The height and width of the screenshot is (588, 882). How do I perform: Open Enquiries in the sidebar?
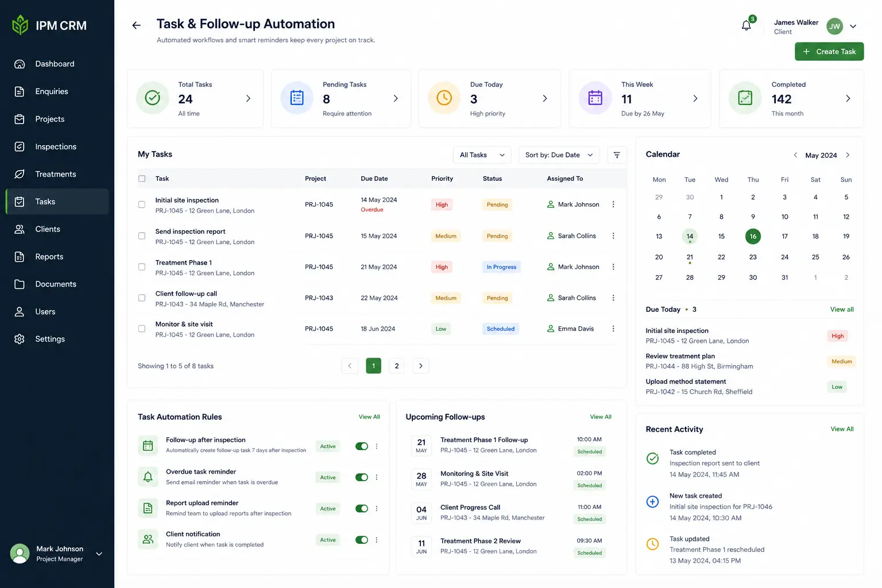pyautogui.click(x=57, y=91)
